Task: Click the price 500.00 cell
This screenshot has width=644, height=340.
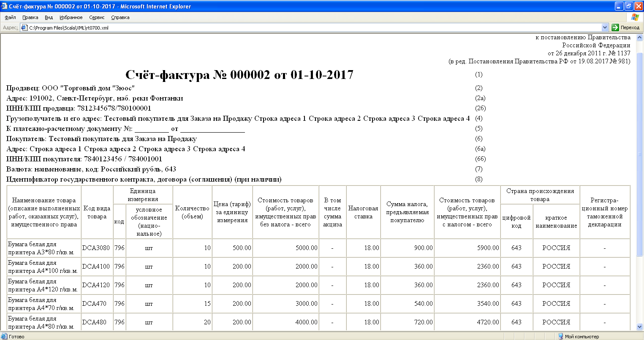Action: click(232, 248)
